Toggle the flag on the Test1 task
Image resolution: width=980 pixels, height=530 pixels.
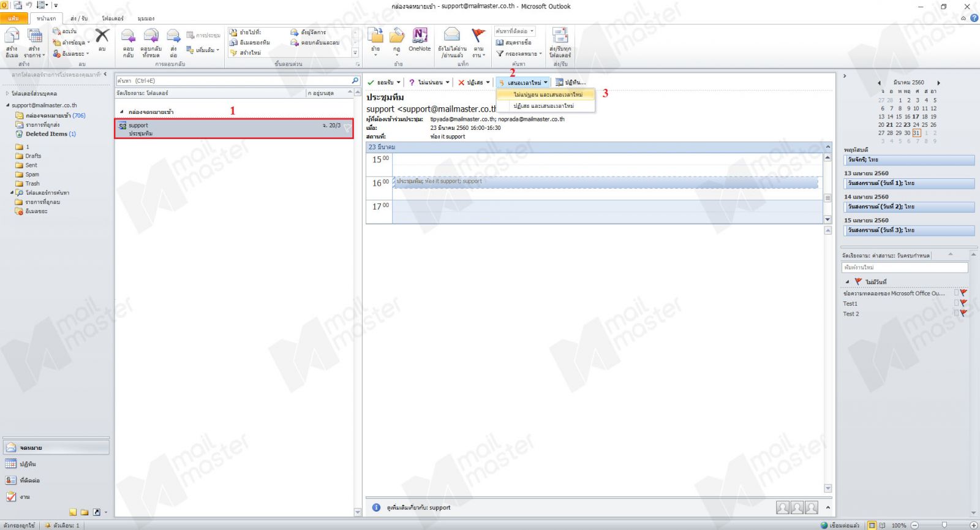tap(963, 303)
